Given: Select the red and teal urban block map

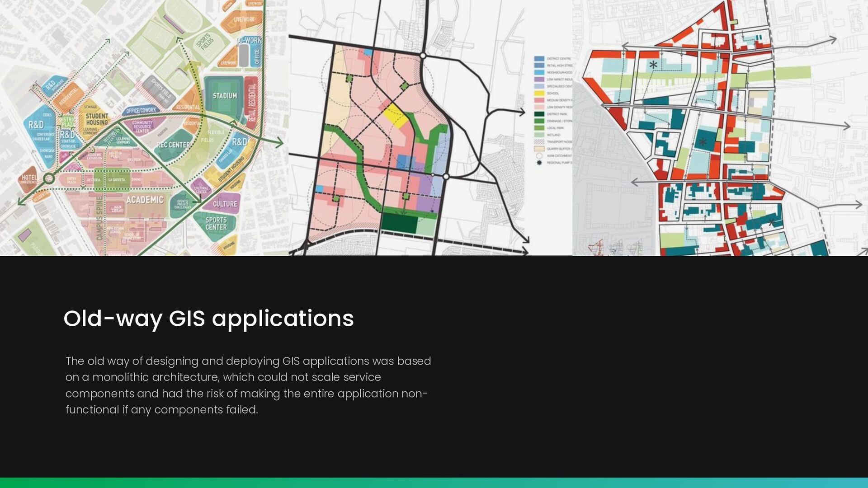Looking at the screenshot, I should pos(720,128).
